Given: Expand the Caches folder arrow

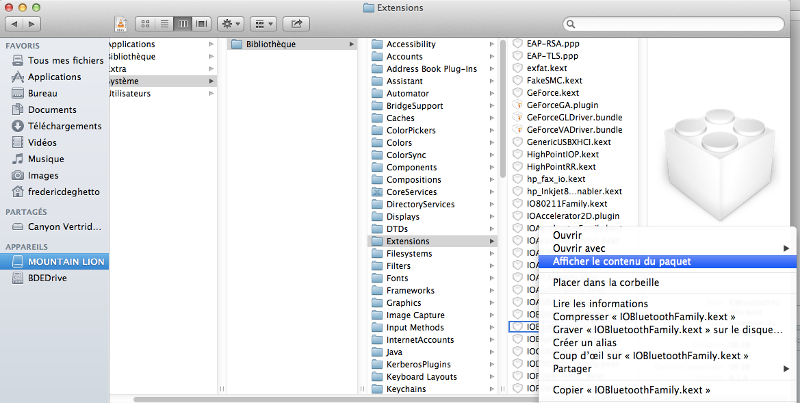Looking at the screenshot, I should pyautogui.click(x=492, y=118).
